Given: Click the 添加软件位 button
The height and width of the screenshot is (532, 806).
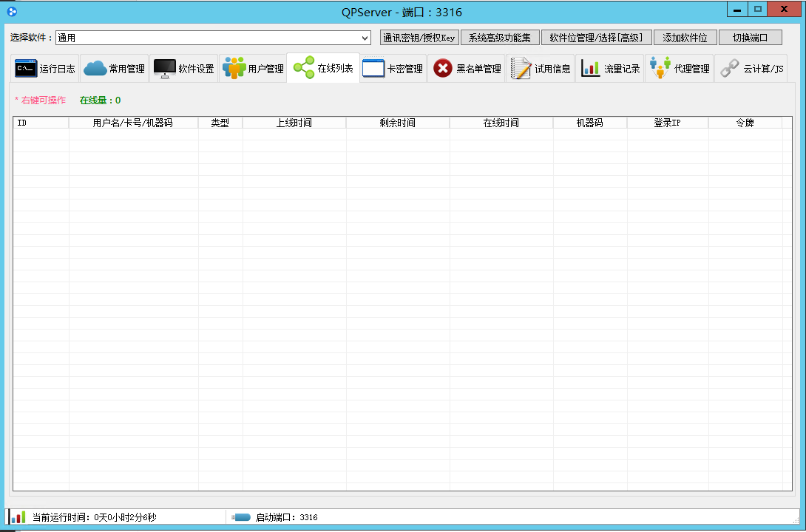Looking at the screenshot, I should click(x=685, y=38).
